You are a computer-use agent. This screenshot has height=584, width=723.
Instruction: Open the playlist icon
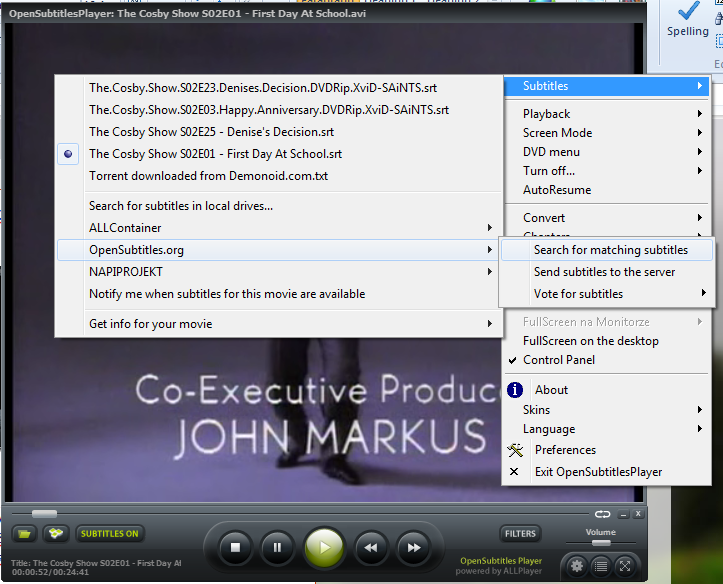pyautogui.click(x=600, y=566)
